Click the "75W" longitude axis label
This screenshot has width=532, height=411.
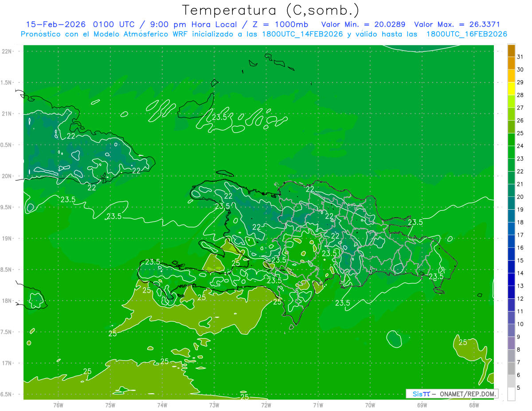(x=110, y=405)
